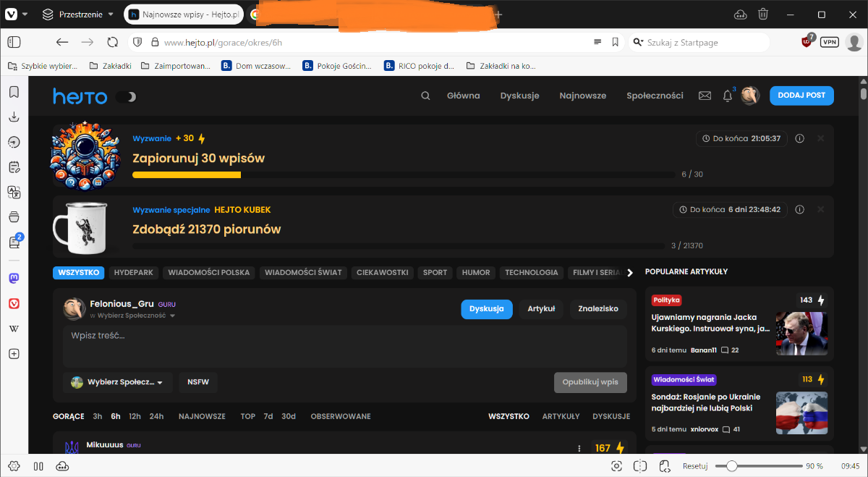The height and width of the screenshot is (477, 868).
Task: Open Vivaldi panel in the sidebar
Action: tap(14, 303)
